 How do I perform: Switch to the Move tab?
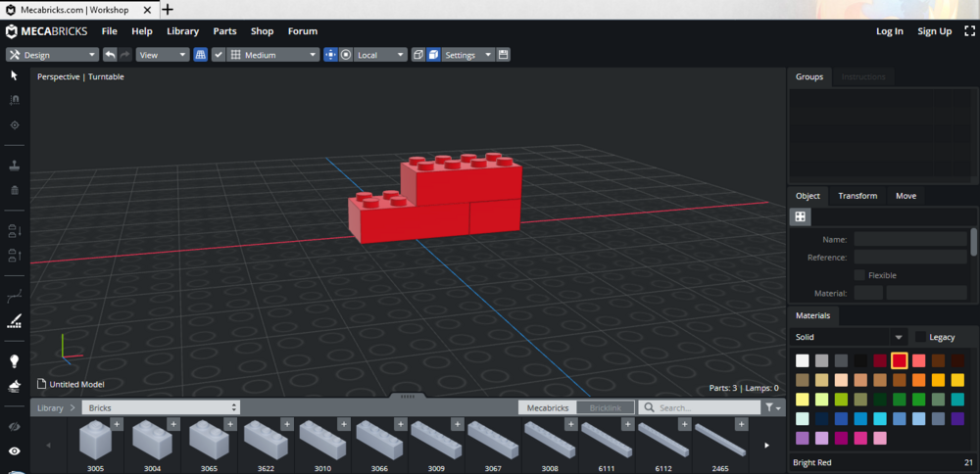[906, 196]
